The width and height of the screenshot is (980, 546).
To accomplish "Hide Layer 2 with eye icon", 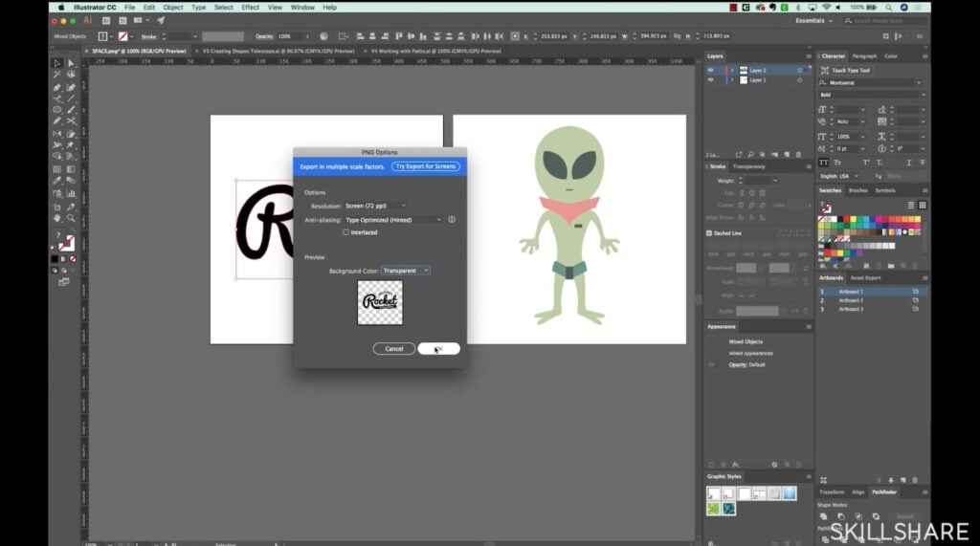I will pyautogui.click(x=711, y=71).
